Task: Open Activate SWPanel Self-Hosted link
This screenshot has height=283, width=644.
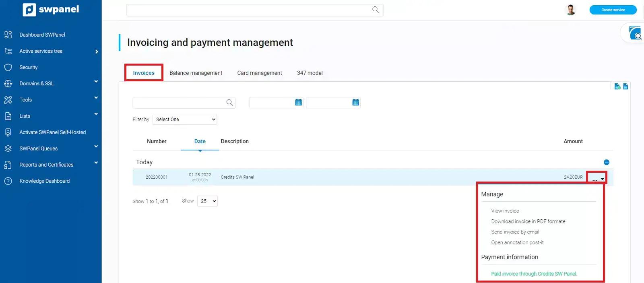Action: 53,132
